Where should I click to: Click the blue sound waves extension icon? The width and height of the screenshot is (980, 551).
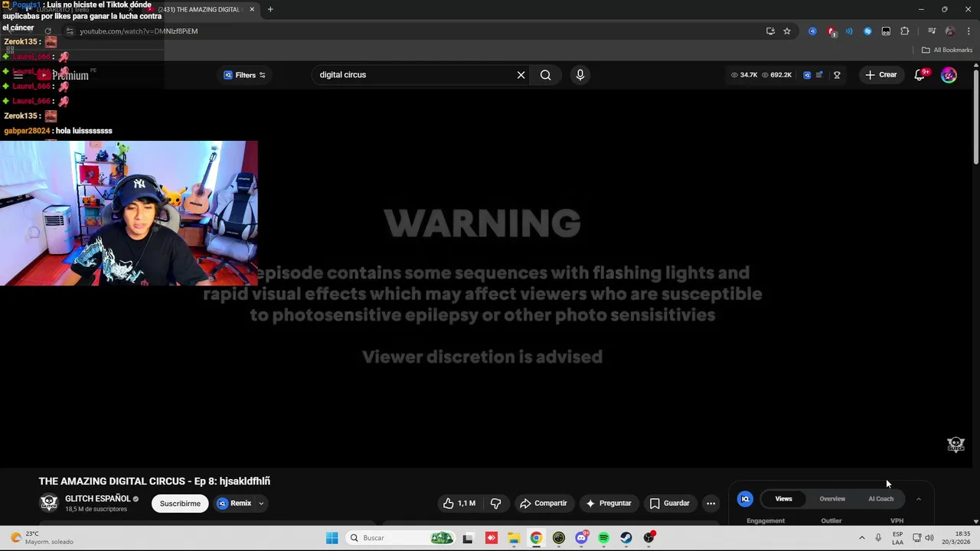pyautogui.click(x=849, y=31)
